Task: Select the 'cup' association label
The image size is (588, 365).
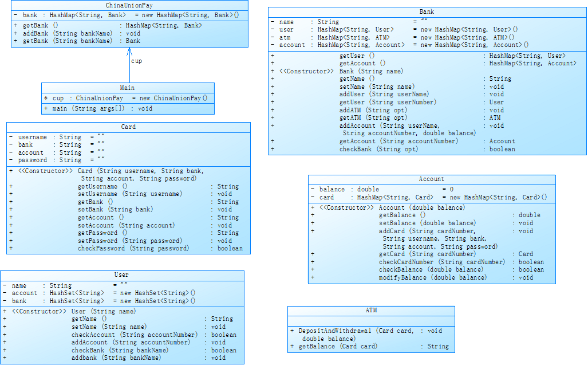Action: click(136, 61)
